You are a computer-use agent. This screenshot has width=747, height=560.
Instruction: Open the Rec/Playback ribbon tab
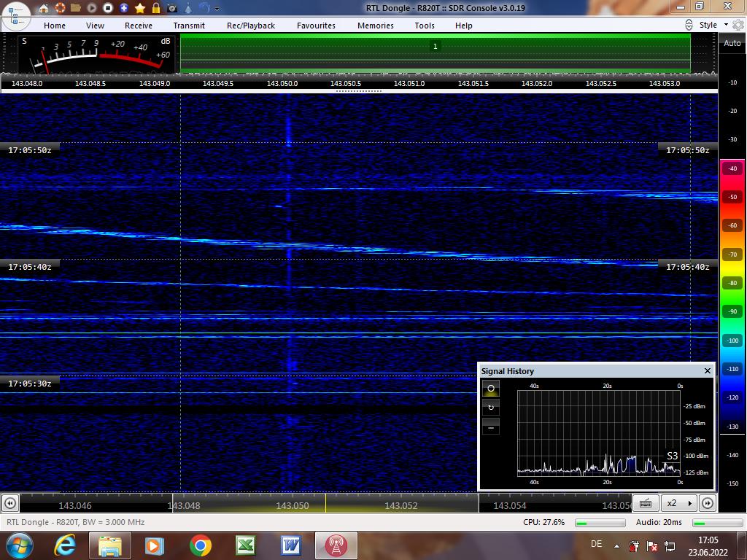click(251, 26)
